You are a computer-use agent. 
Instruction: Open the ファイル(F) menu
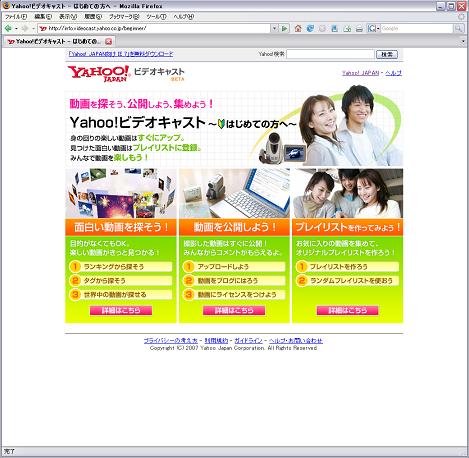[x=16, y=17]
